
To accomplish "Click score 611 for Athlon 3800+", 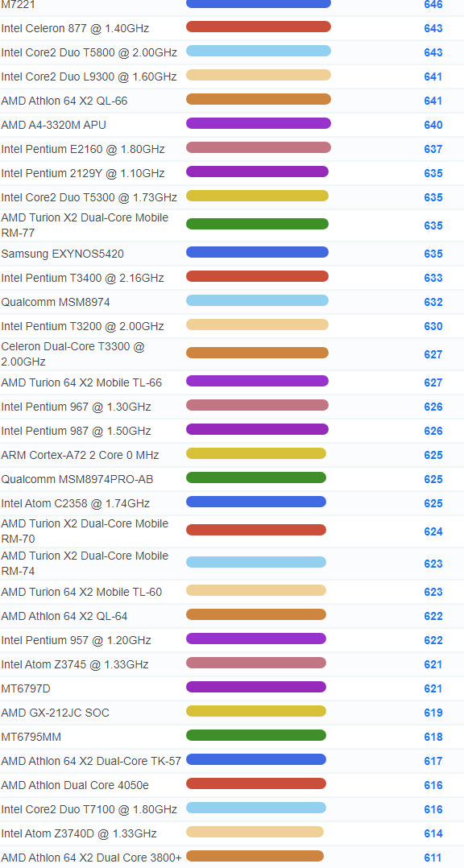I will pyautogui.click(x=433, y=858).
